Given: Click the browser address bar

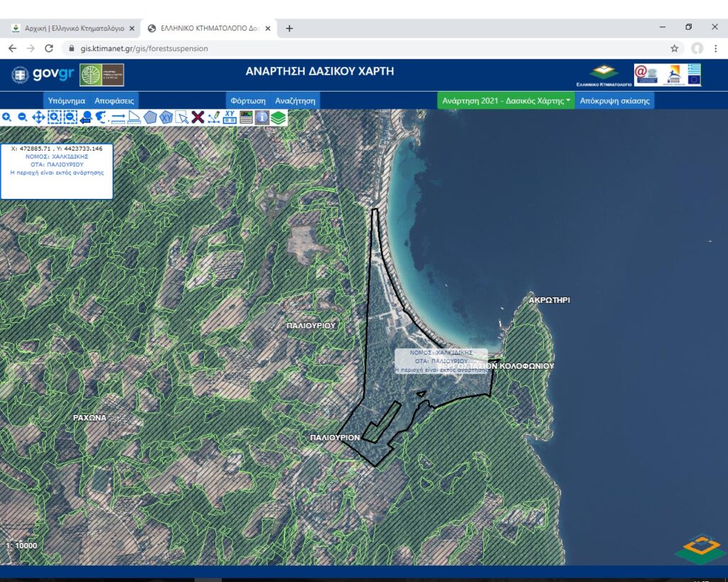Looking at the screenshot, I should [355, 48].
